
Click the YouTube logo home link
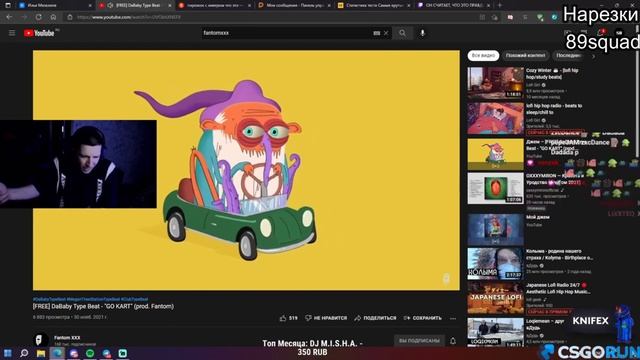39,33
